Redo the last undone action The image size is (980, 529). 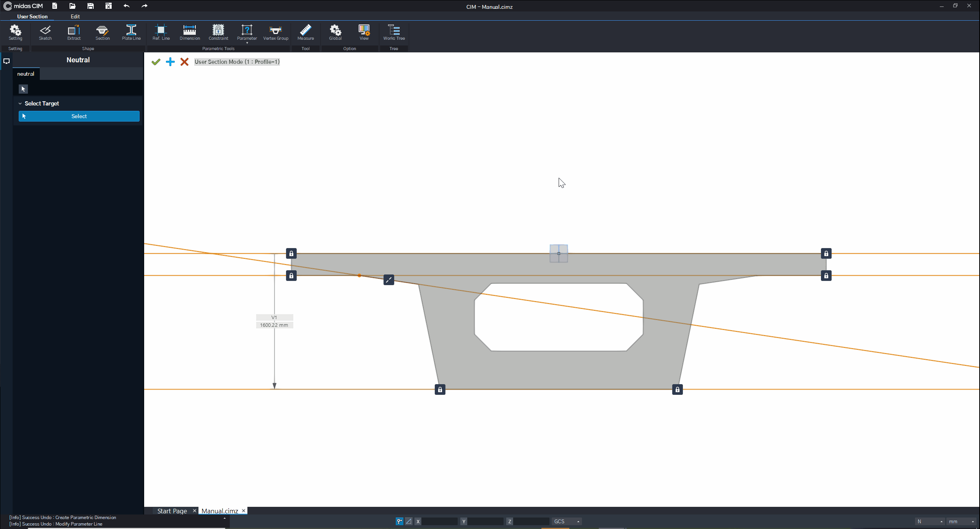coord(144,6)
